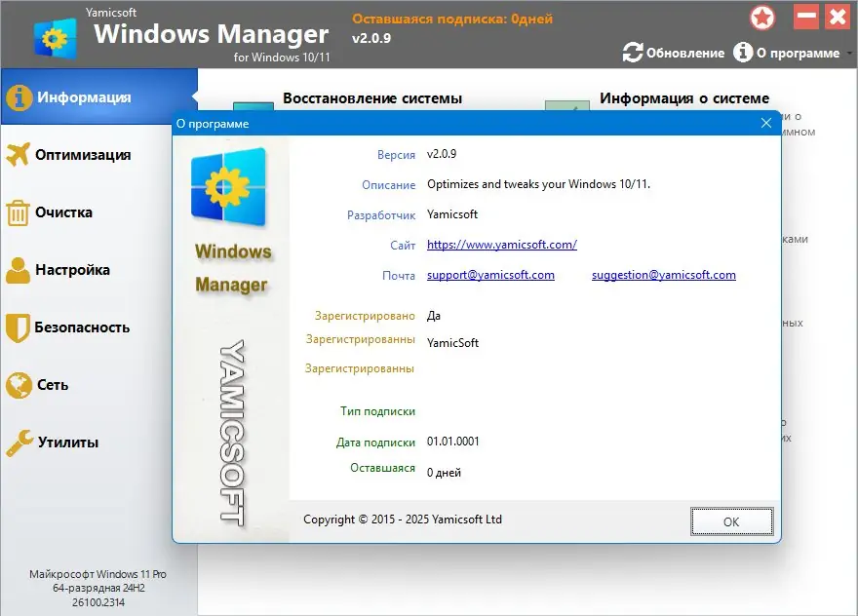This screenshot has width=858, height=616.
Task: Click the user icon for Настройка
Action: [x=19, y=270]
